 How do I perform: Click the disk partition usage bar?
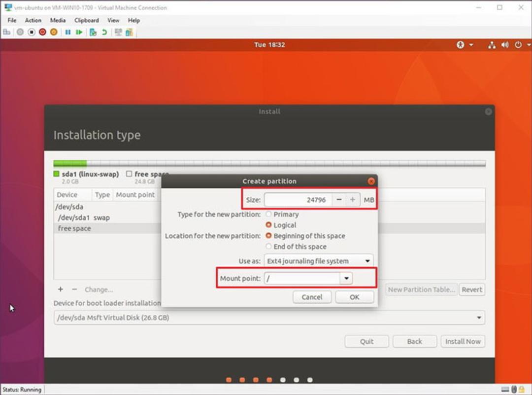point(269,163)
